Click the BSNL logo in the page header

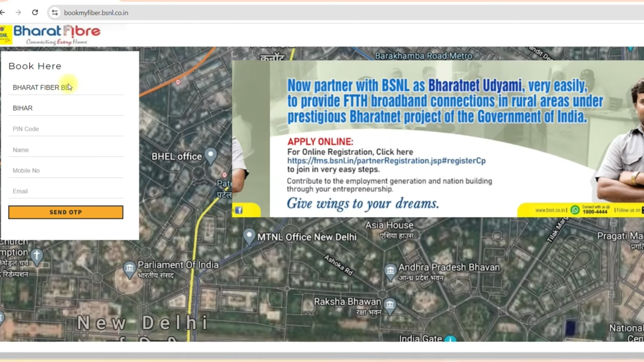point(6,34)
